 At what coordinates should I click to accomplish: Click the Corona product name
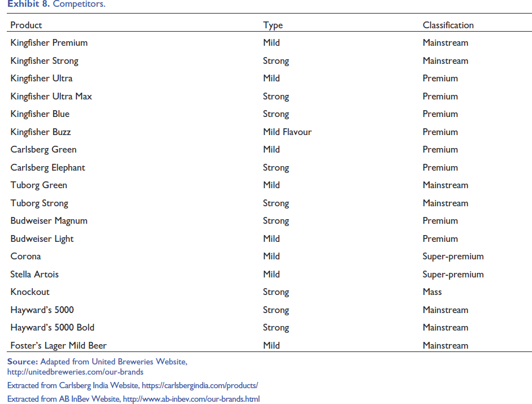(25, 257)
